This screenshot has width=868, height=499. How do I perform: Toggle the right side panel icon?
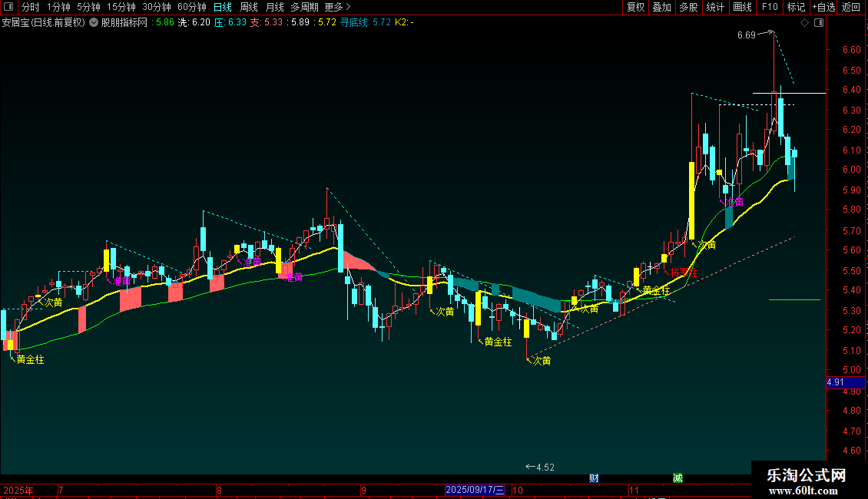(x=819, y=23)
